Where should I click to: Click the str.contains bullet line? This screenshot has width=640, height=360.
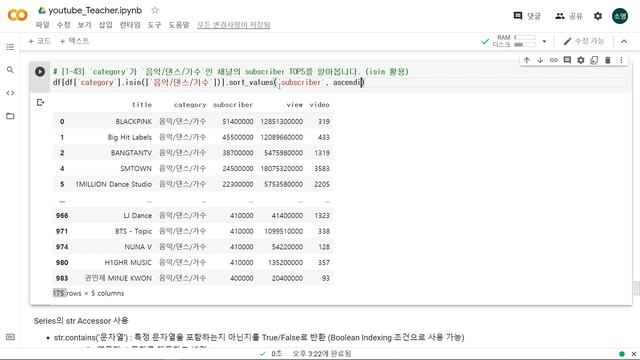point(259,338)
